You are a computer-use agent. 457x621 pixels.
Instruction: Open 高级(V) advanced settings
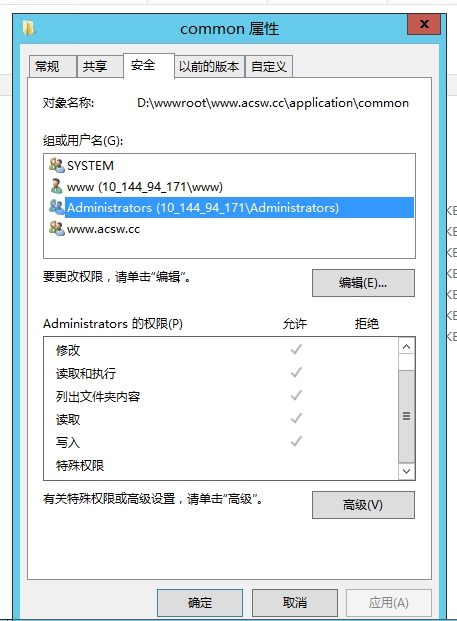click(x=363, y=505)
